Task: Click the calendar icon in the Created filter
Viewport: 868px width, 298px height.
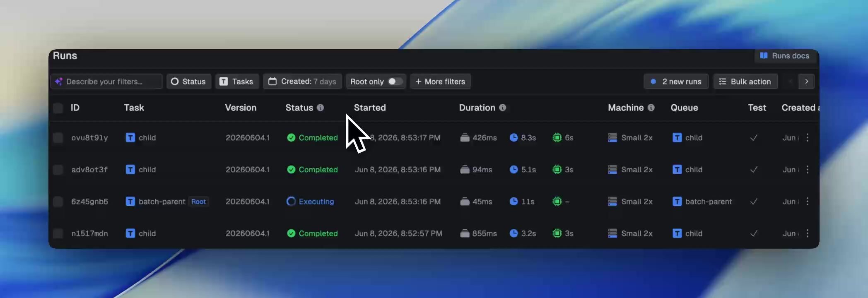Action: click(x=272, y=81)
